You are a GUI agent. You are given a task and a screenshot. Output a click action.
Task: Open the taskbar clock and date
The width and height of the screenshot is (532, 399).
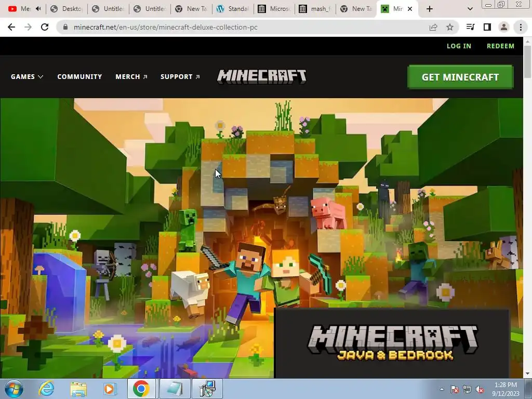(x=506, y=389)
